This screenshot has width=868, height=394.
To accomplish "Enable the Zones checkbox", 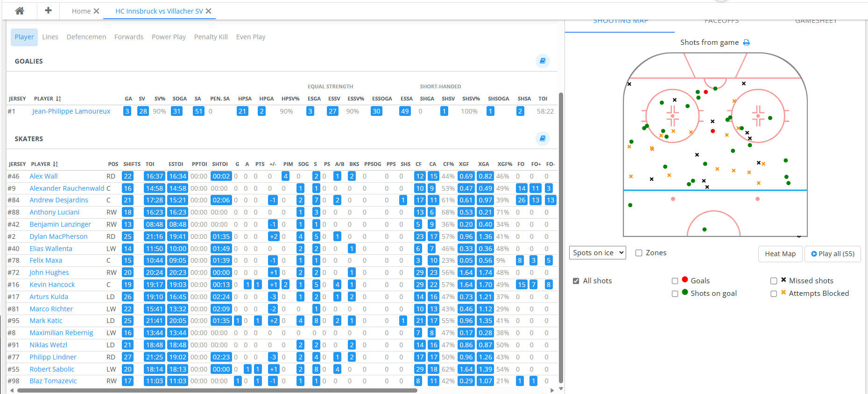I will click(639, 253).
